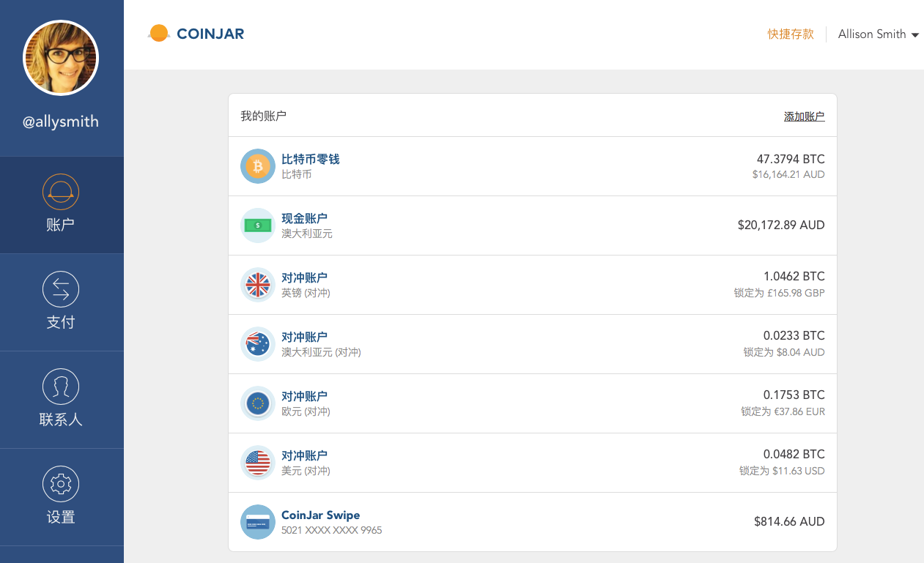The image size is (924, 563).
Task: Click the 澳大利亚元 (对冲) subtitle
Action: pos(321,352)
